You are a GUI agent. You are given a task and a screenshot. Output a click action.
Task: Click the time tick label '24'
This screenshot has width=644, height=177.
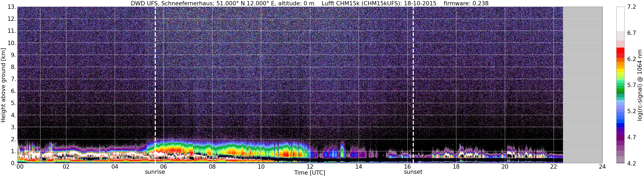tap(602, 167)
